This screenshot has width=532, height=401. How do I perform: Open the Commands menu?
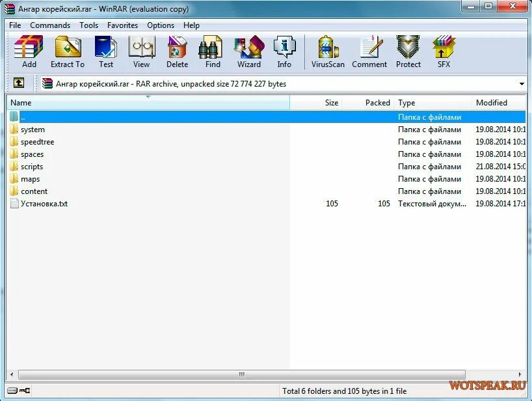click(50, 25)
